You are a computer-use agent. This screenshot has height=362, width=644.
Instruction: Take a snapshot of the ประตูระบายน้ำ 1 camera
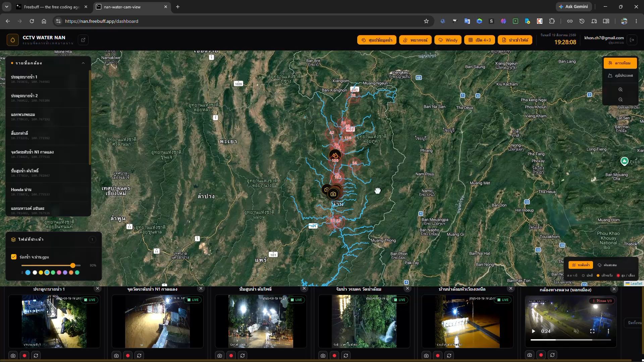point(13,355)
